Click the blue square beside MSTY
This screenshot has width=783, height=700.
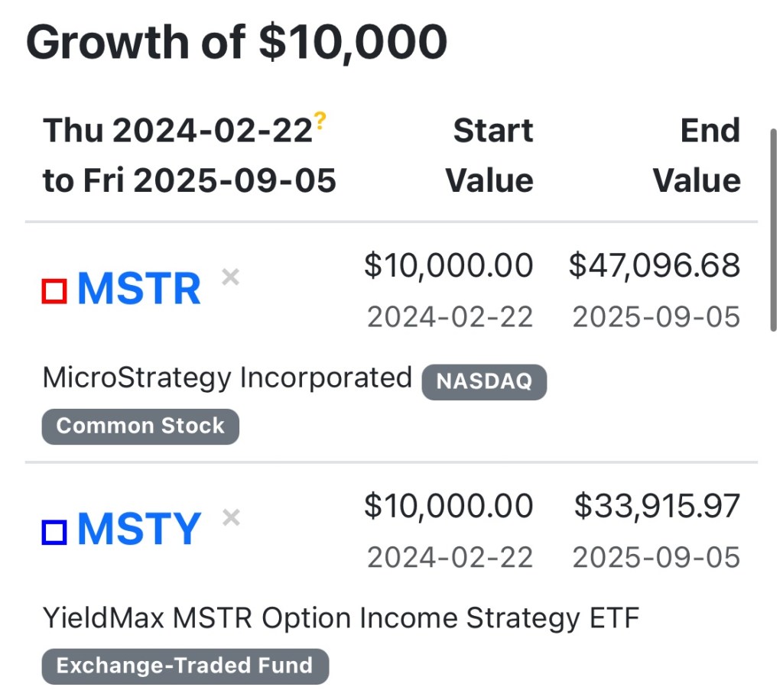54,532
